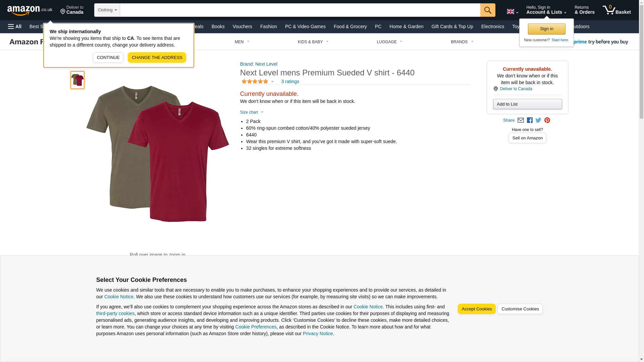The image size is (644, 362).
Task: Share product via email envelope icon
Action: (x=521, y=120)
